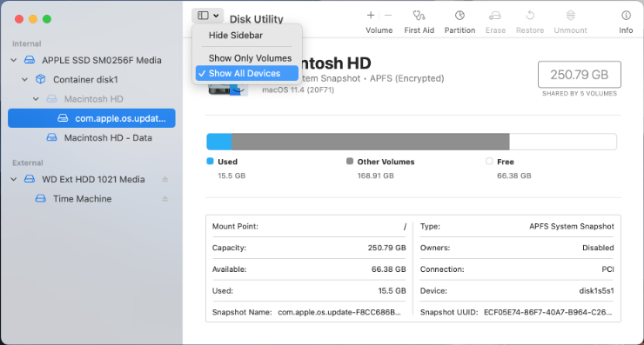Click the Owners Disabled value

(x=598, y=248)
